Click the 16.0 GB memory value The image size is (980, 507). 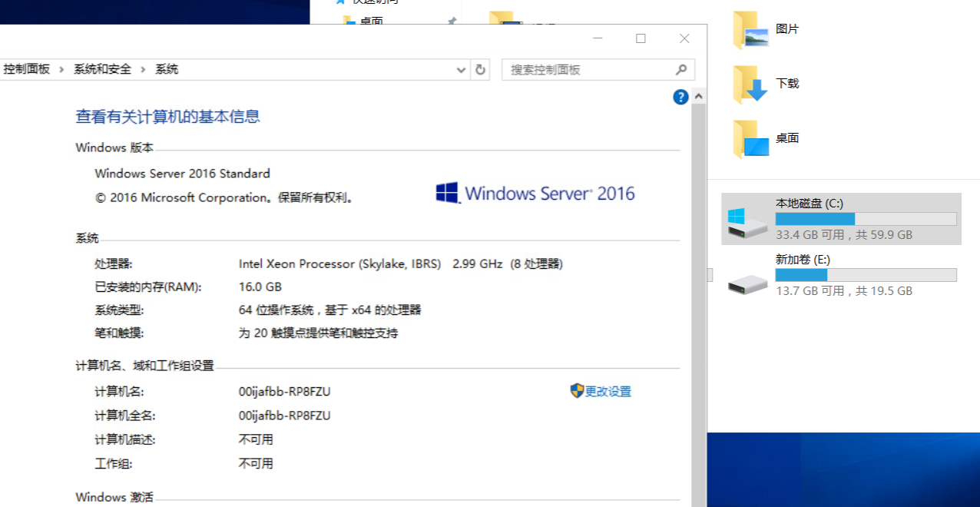(x=260, y=287)
